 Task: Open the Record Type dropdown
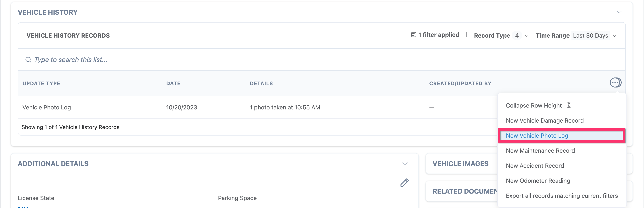526,36
